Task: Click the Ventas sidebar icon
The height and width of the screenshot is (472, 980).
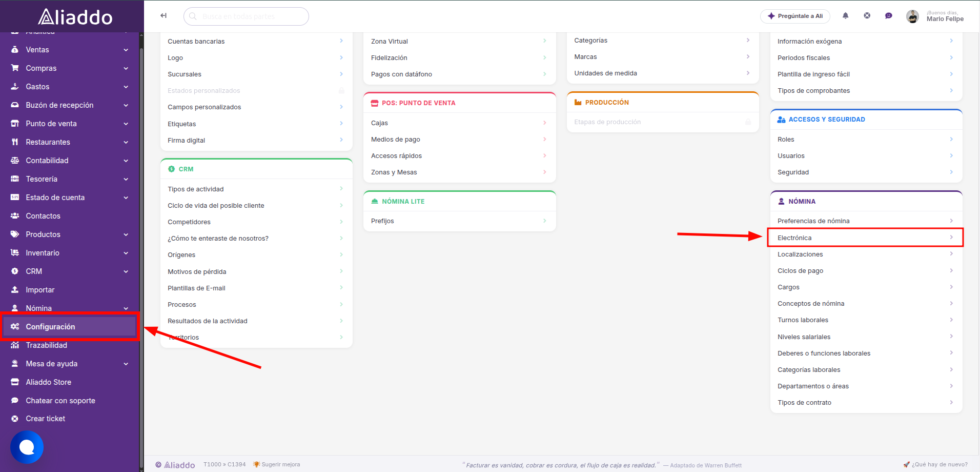Action: (x=15, y=50)
